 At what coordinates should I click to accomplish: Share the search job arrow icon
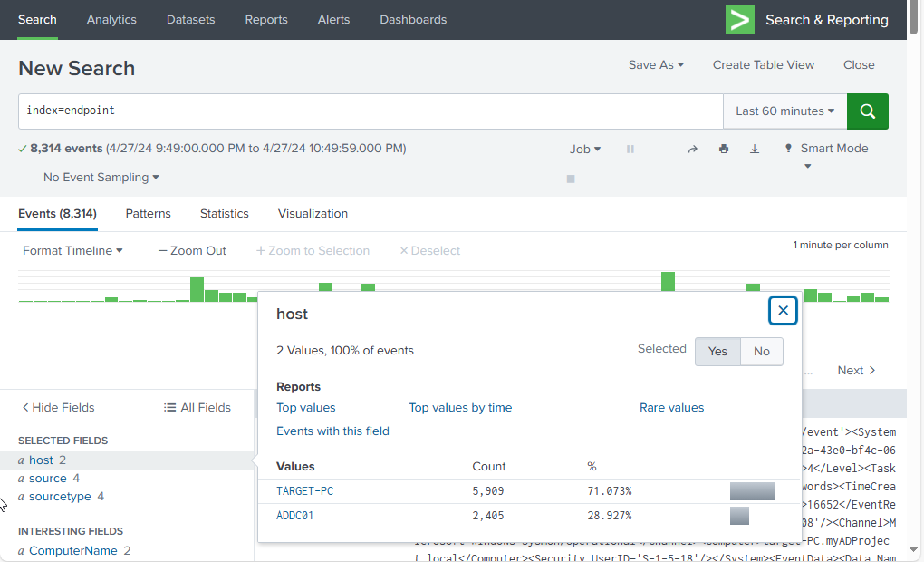pos(692,150)
